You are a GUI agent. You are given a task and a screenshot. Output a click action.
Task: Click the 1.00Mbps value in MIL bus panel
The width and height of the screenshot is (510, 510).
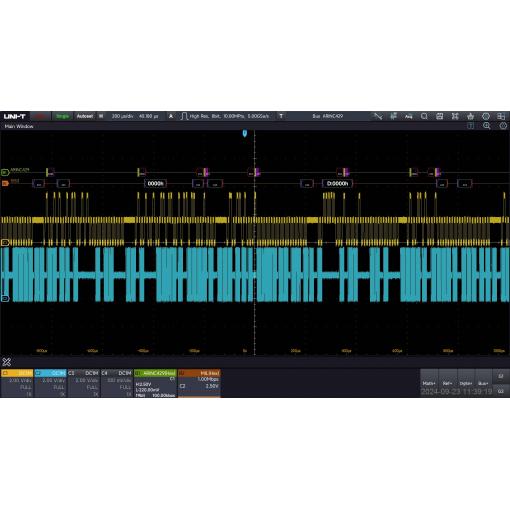[x=208, y=379]
